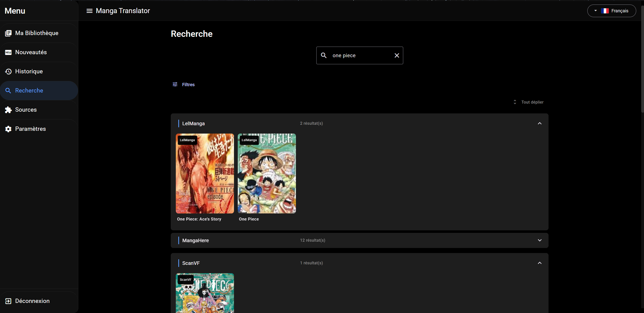Click the Tout déplier arrows icon
644x313 pixels.
click(x=515, y=102)
